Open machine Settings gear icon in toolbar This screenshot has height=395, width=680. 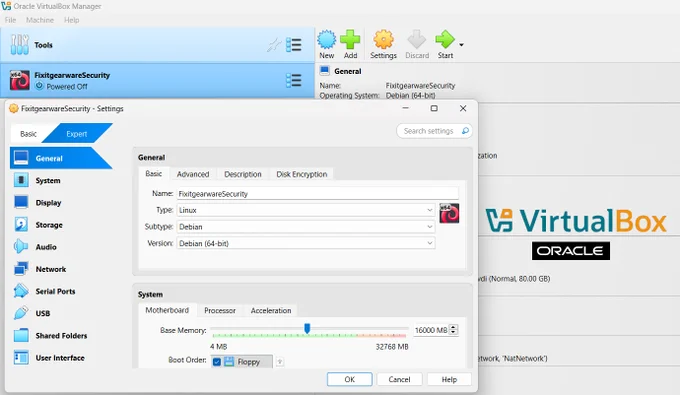coord(383,40)
